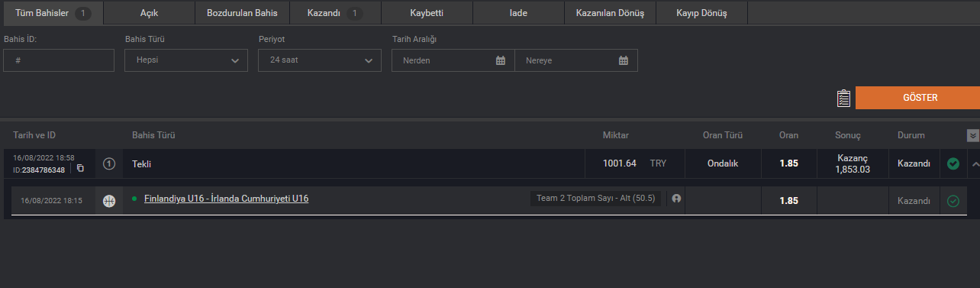
Task: Click the circled 1 bet count icon
Action: pos(109,163)
